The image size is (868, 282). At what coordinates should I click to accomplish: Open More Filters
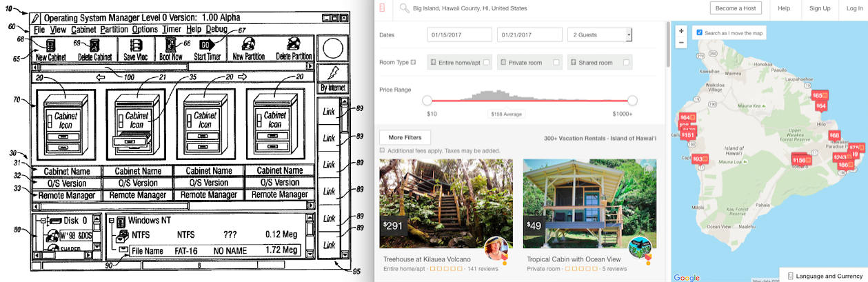405,137
